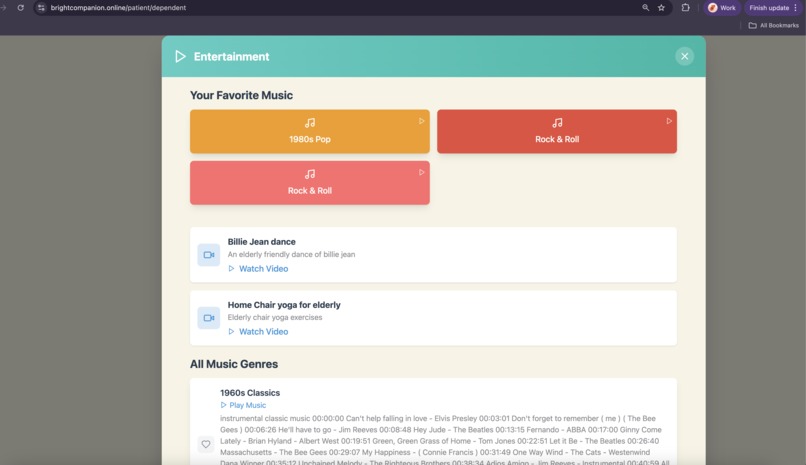Click the '1960s Classics' genre title
This screenshot has width=806, height=465.
pos(250,393)
